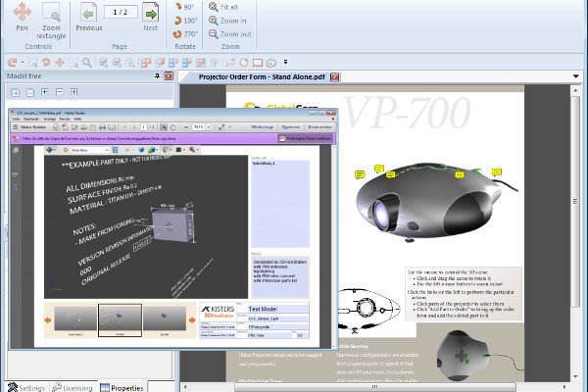
Task: Open Werkzeuge pane in Adobe Reader
Action: pyautogui.click(x=262, y=127)
